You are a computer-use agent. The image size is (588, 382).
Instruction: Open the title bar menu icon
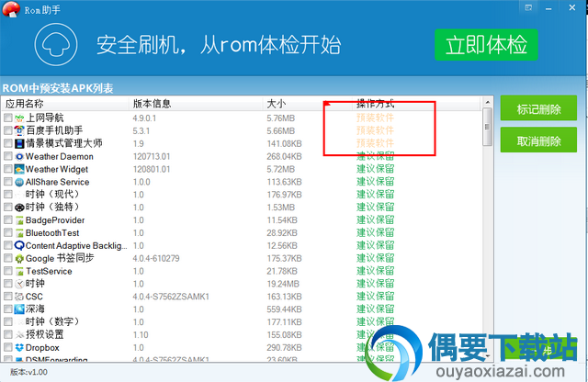[x=528, y=8]
